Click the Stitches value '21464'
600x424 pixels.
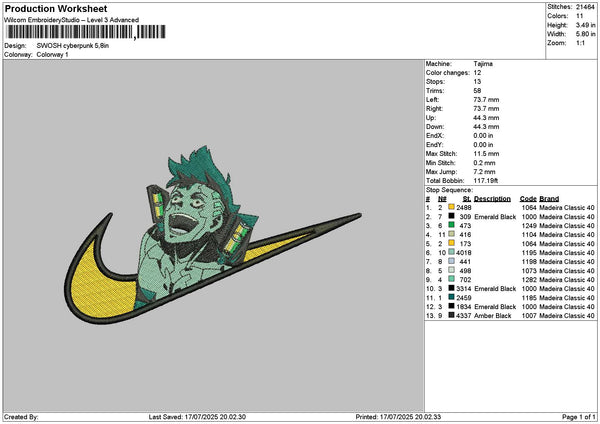point(585,7)
